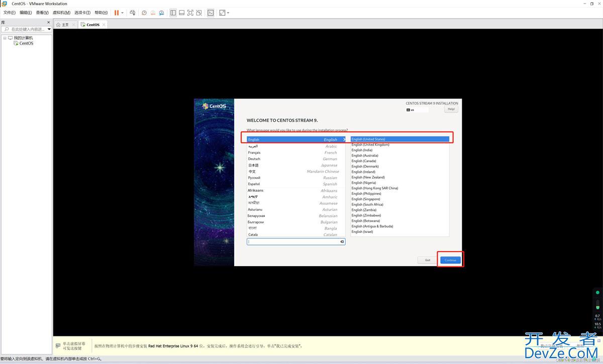Choose the English (Ireland) locale
Screen dimensions: 603x364
click(x=399, y=172)
